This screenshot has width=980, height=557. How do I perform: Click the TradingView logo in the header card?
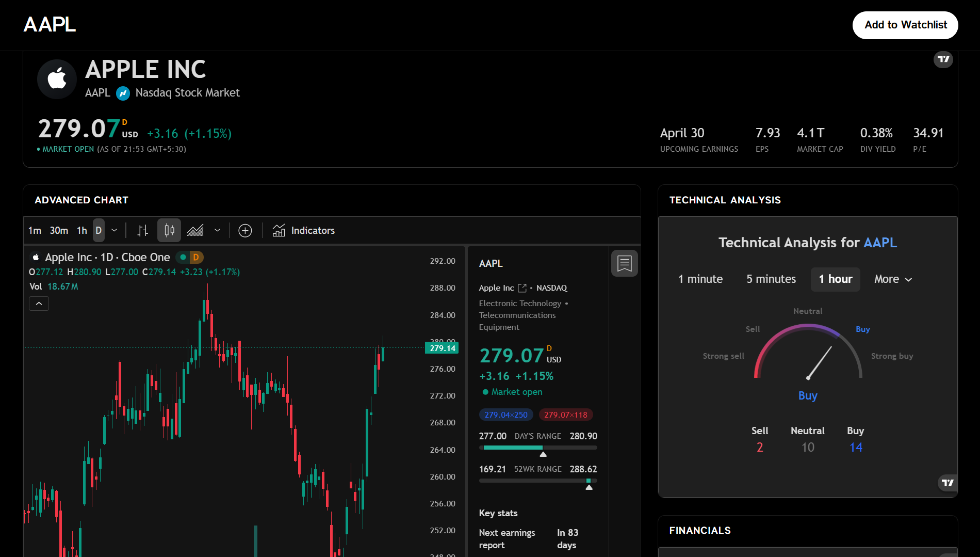click(943, 59)
